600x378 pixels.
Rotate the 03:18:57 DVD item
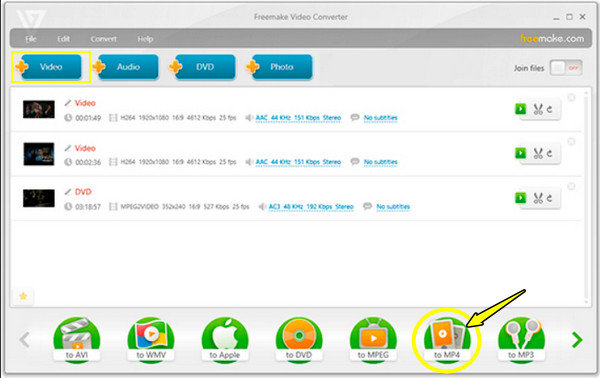pyautogui.click(x=549, y=198)
